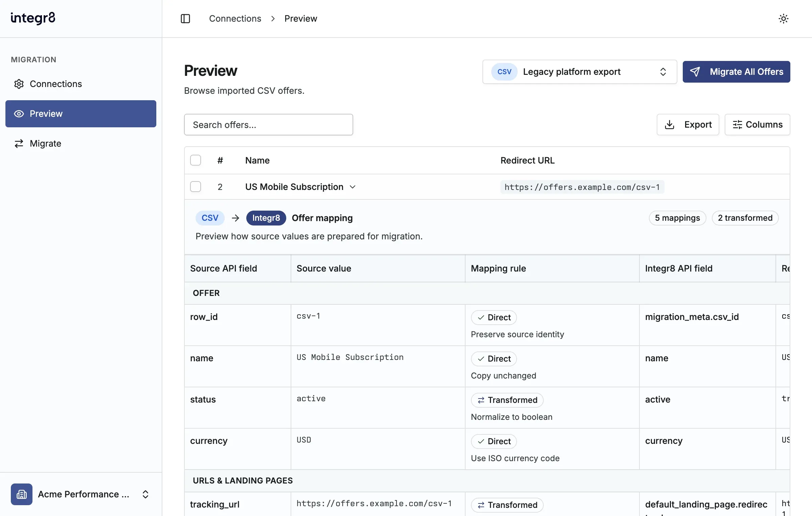Open Preview in the sidebar
812x516 pixels.
tap(81, 114)
